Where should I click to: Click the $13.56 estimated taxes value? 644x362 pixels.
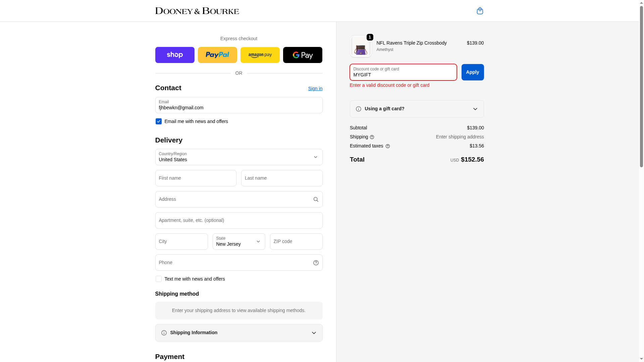point(477,146)
